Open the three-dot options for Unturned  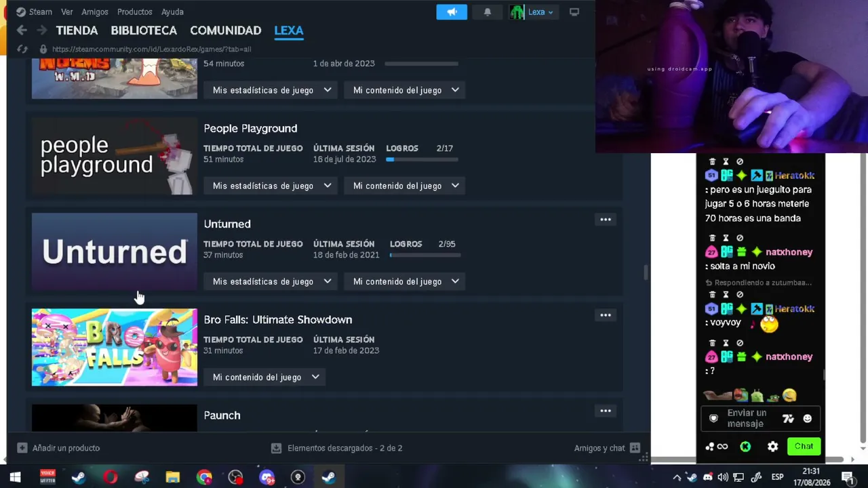(x=606, y=220)
